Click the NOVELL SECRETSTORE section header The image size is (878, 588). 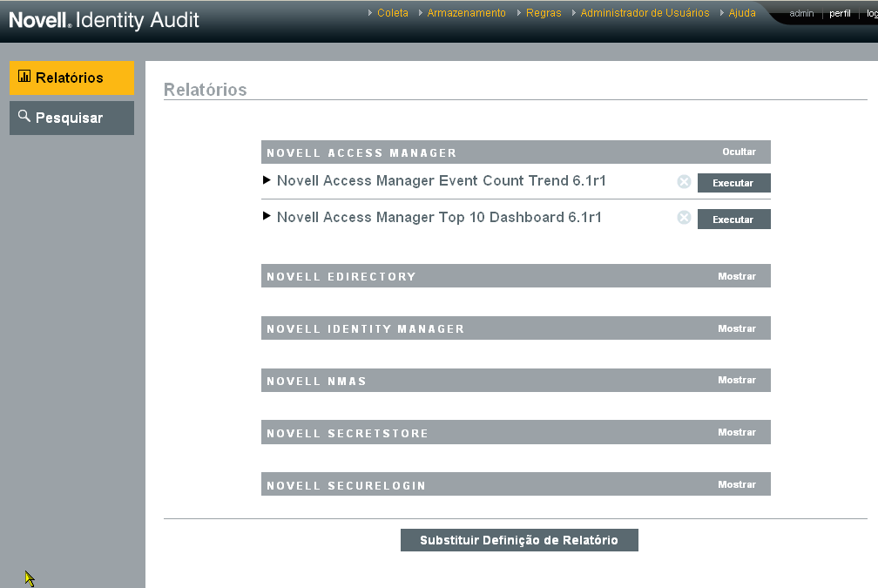click(516, 432)
